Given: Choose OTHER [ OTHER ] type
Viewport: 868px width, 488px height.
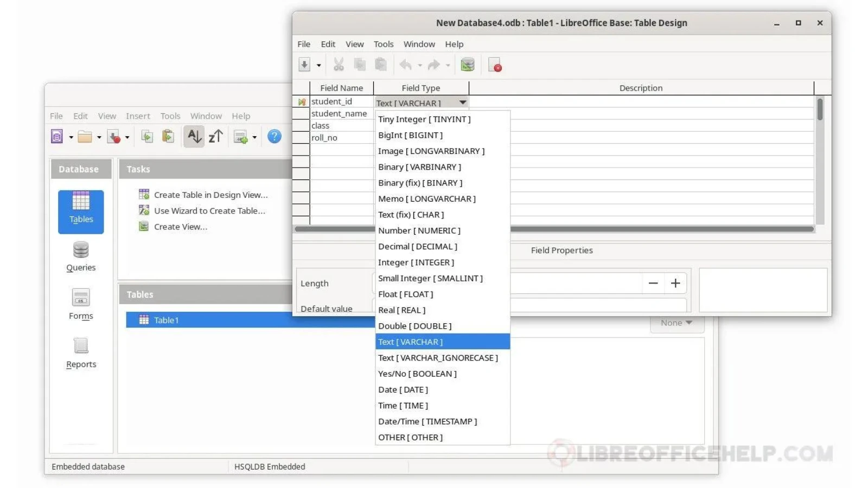Looking at the screenshot, I should point(443,438).
